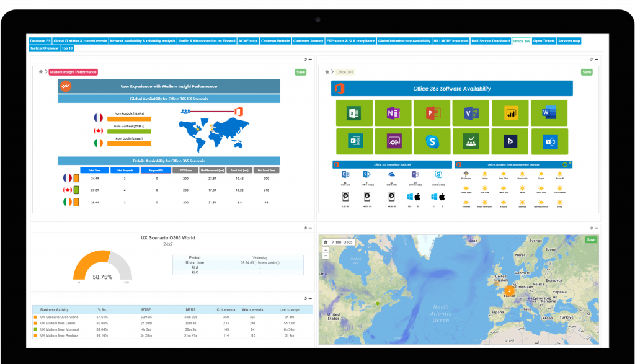Viewport: 635px width, 364px height.
Task: Open Network availability & reliability analysis tab
Action: (143, 41)
